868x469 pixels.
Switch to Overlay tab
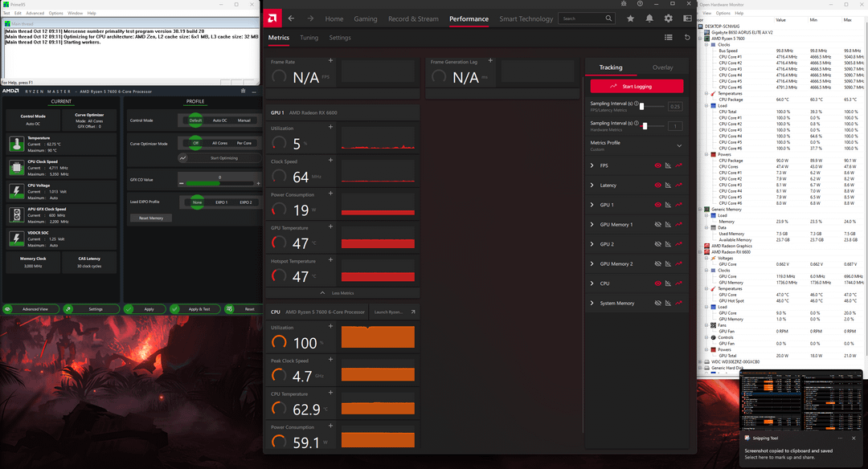(x=662, y=67)
